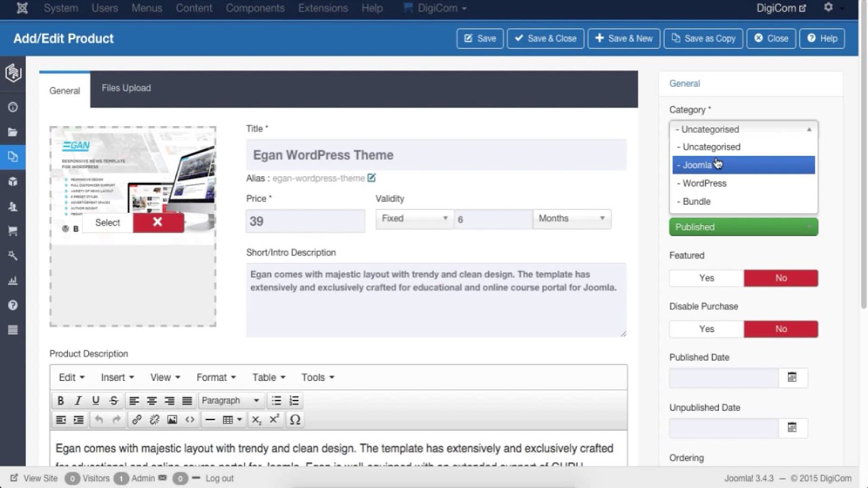The image size is (868, 488).
Task: Open the Published status dropdown
Action: (x=744, y=227)
